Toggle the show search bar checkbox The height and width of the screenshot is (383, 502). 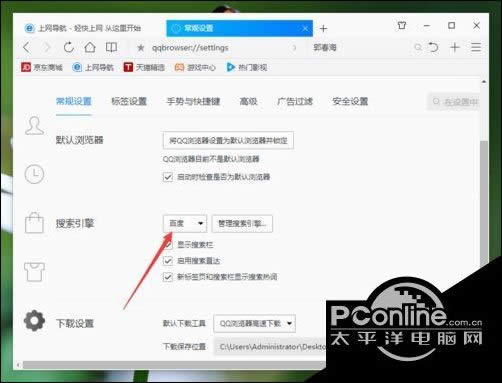click(168, 245)
